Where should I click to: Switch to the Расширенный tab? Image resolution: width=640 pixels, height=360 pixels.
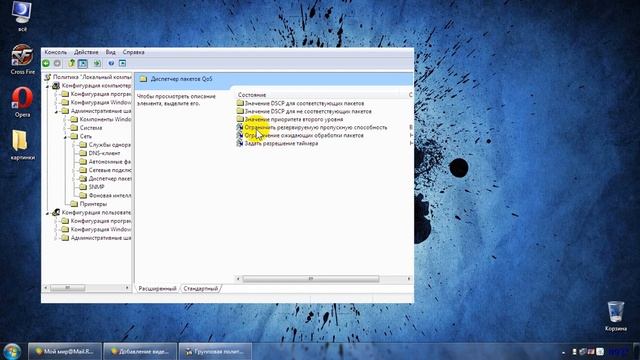(x=157, y=289)
